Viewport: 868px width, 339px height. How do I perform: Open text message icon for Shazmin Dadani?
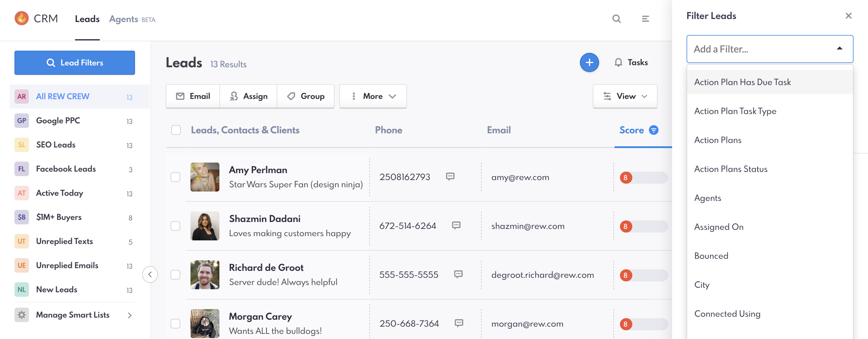point(456,225)
